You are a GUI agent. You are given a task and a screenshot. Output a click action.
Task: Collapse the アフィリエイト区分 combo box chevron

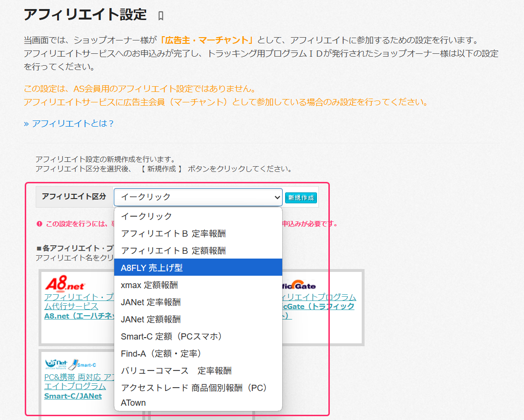pyautogui.click(x=277, y=197)
